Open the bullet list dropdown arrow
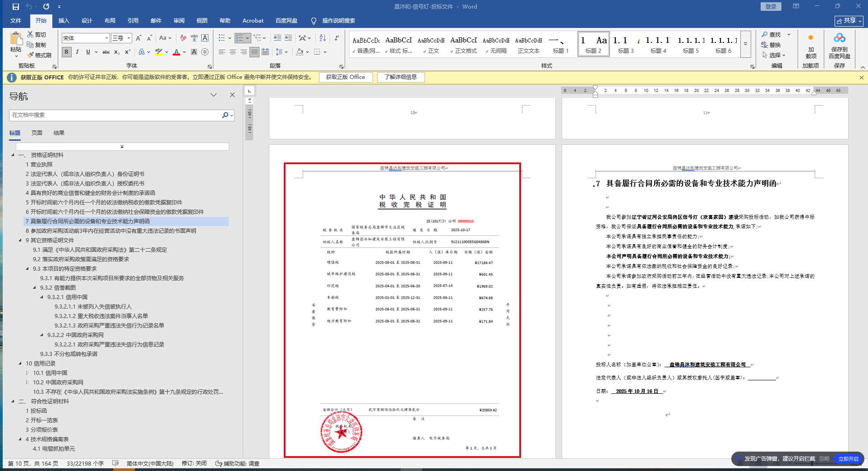This screenshot has width=868, height=471. pos(230,38)
